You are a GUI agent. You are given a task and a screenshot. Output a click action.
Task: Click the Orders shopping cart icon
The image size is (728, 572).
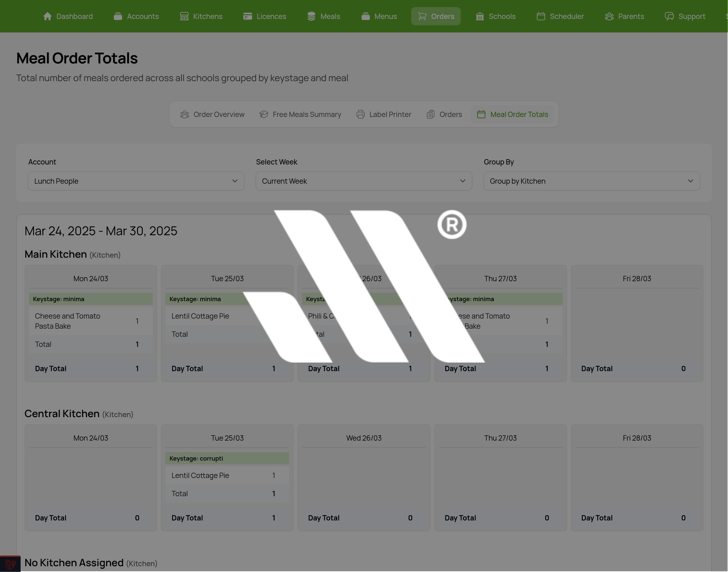point(422,16)
